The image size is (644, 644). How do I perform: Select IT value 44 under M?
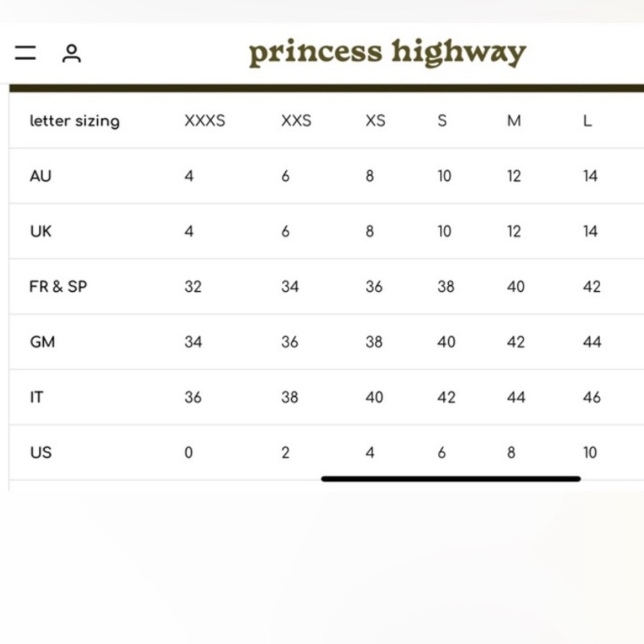516,397
